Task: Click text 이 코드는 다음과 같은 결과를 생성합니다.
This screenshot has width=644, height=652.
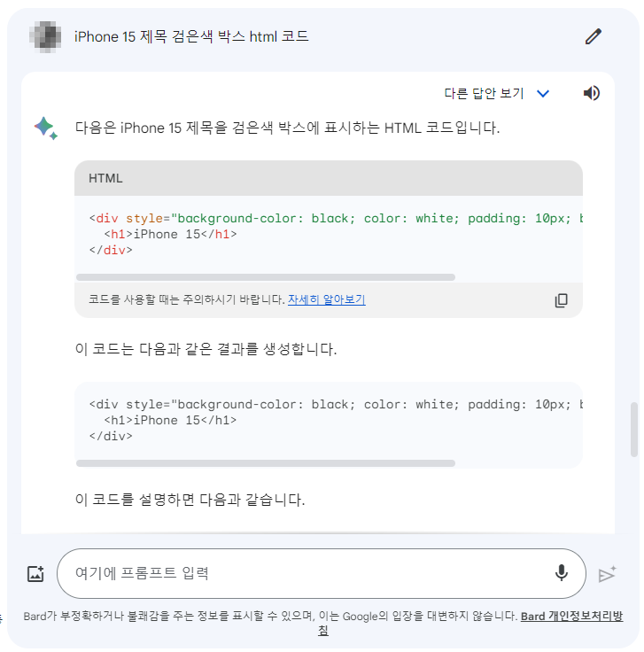Action: pos(206,349)
